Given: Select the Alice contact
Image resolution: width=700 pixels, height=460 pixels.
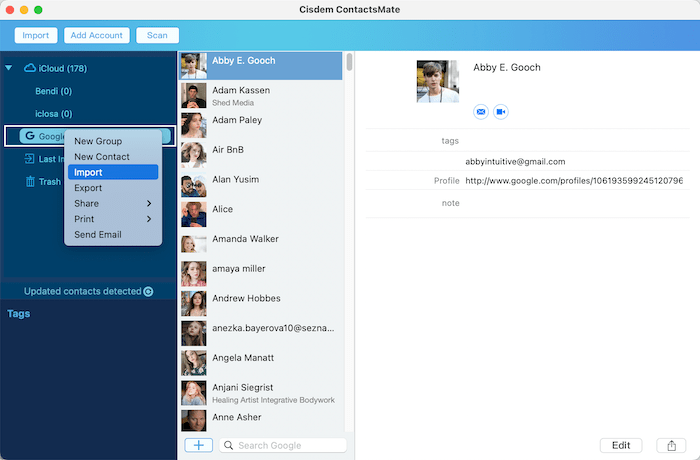Looking at the screenshot, I should [262, 214].
